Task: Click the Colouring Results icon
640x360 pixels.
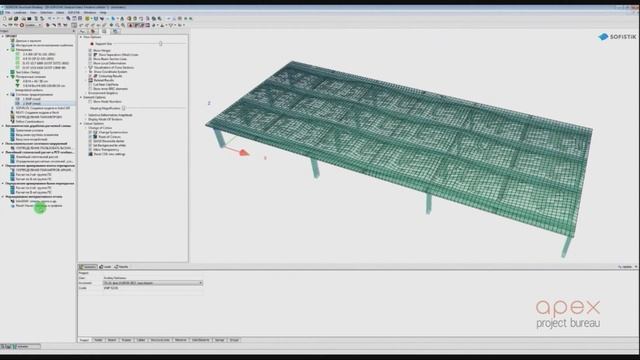Action: [95, 76]
